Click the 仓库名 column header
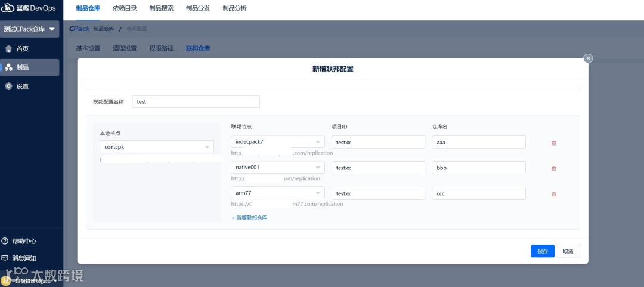 point(439,126)
